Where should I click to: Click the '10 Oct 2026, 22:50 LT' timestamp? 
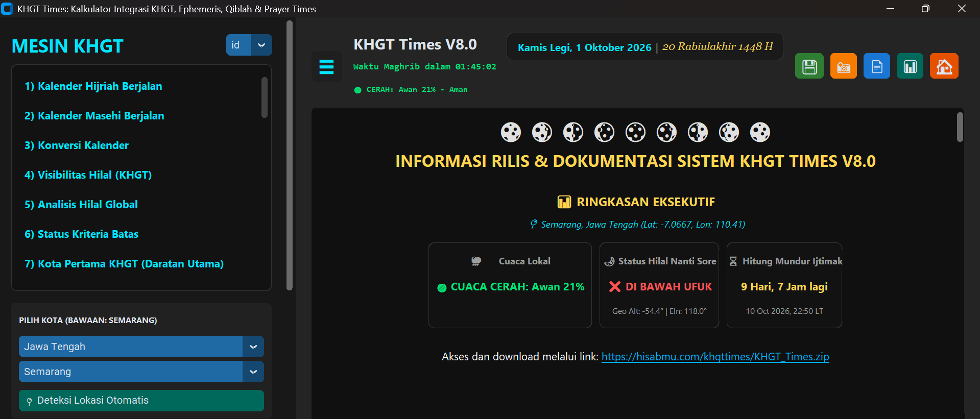click(x=784, y=311)
